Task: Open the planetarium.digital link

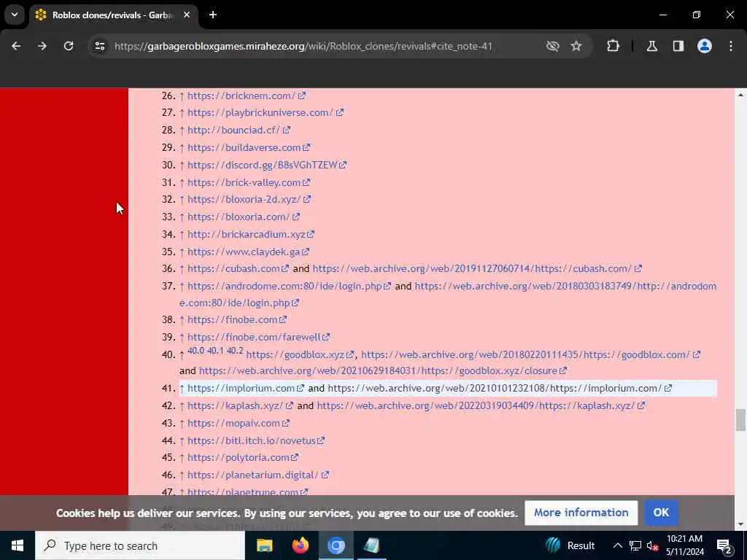Action: tap(253, 475)
